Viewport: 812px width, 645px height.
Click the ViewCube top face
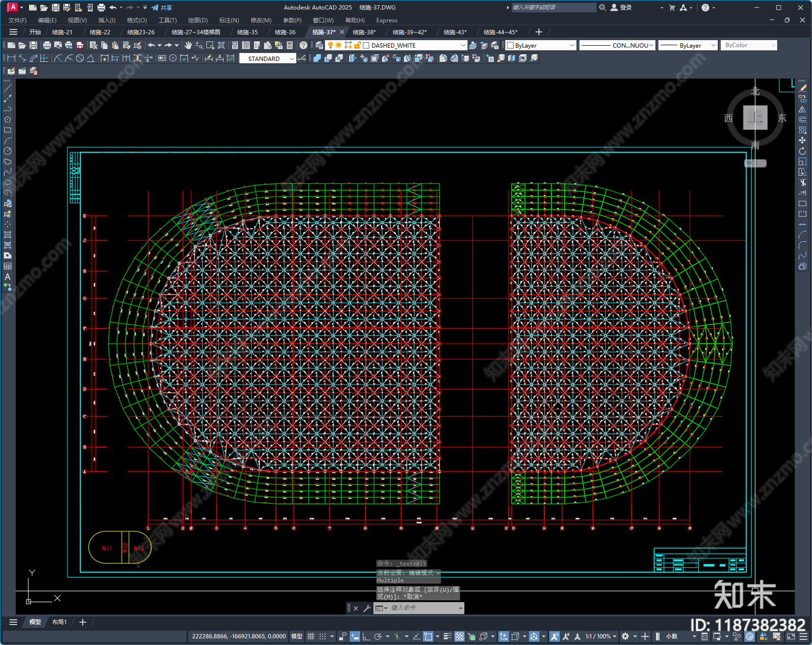pyautogui.click(x=755, y=118)
